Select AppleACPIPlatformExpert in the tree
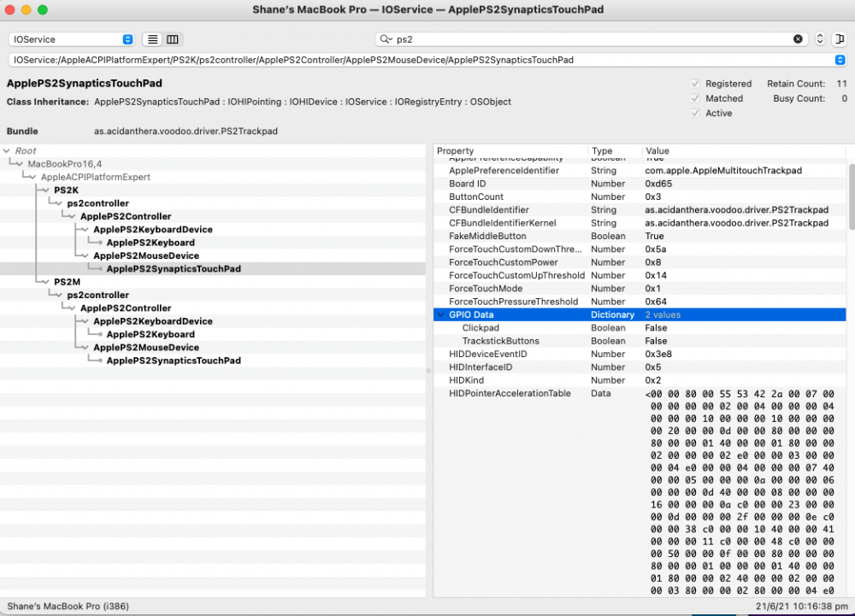855x616 pixels. point(96,177)
